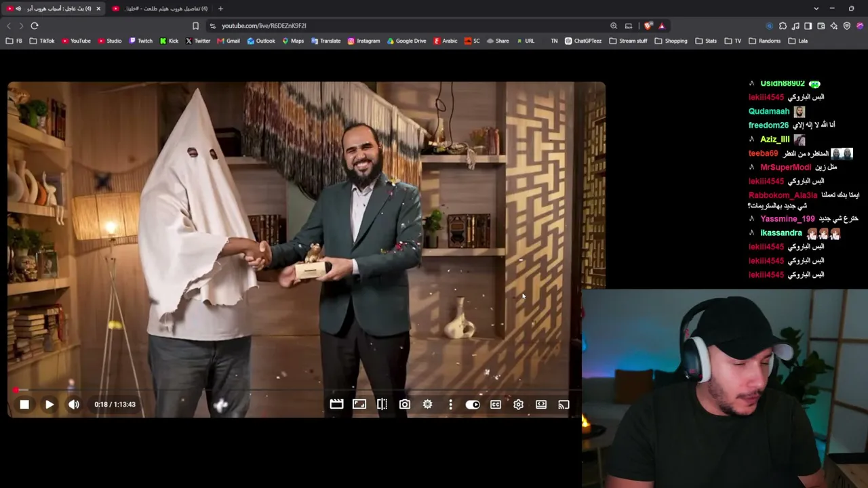Screen dimensions: 868x488
Task: Click the Brave rewards triangle icon
Action: point(662,26)
